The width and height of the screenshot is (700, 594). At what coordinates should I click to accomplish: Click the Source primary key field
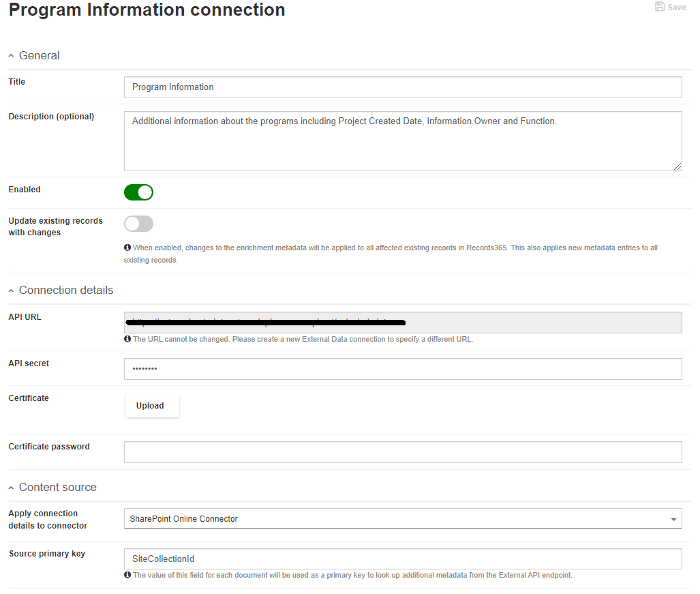click(402, 559)
